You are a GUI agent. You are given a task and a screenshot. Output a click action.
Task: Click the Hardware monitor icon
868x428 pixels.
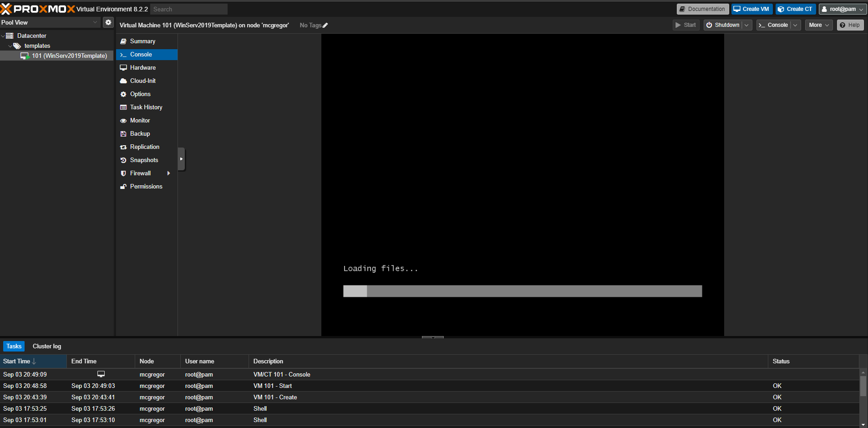click(x=123, y=68)
